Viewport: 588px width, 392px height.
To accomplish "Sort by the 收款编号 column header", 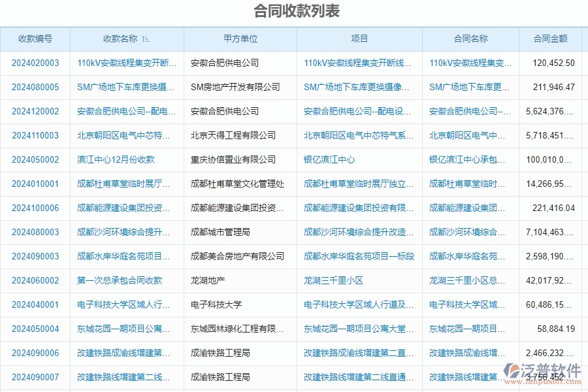I will tap(35, 39).
